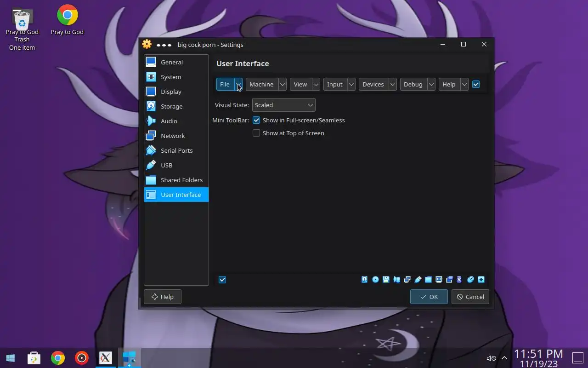Viewport: 588px width, 368px height.
Task: Select Serial Ports in the sidebar
Action: pos(176,150)
